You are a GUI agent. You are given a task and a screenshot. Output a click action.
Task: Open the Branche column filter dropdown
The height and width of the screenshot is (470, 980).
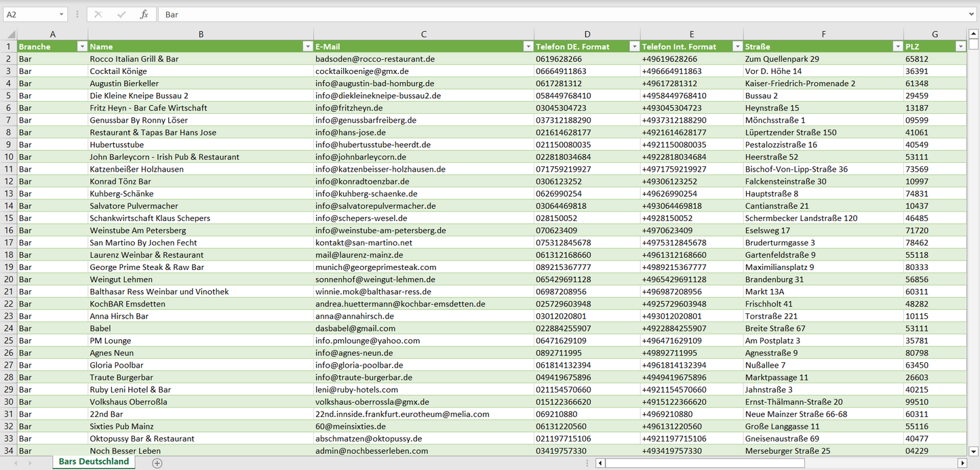click(x=82, y=47)
